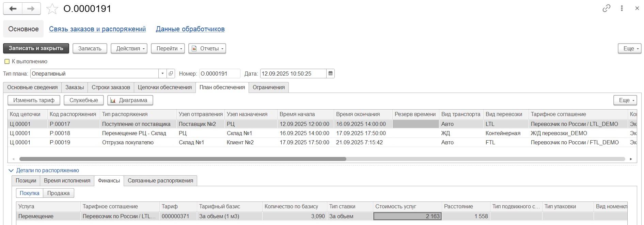Click the Номер input field
This screenshot has width=644, height=225.
[x=219, y=74]
